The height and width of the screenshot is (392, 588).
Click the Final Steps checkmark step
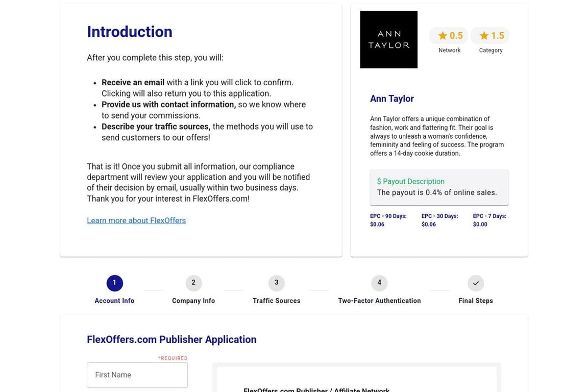point(476,289)
